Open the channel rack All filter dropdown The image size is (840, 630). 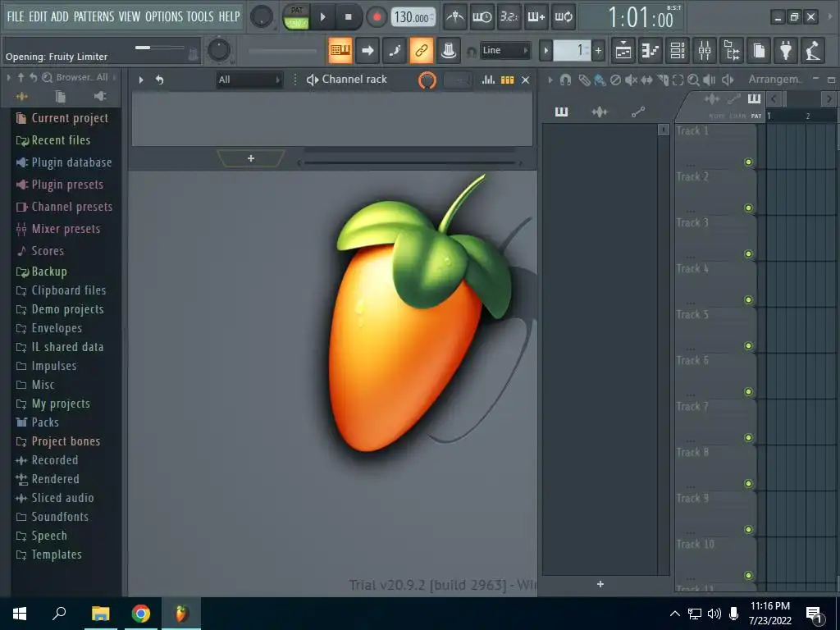click(x=249, y=80)
